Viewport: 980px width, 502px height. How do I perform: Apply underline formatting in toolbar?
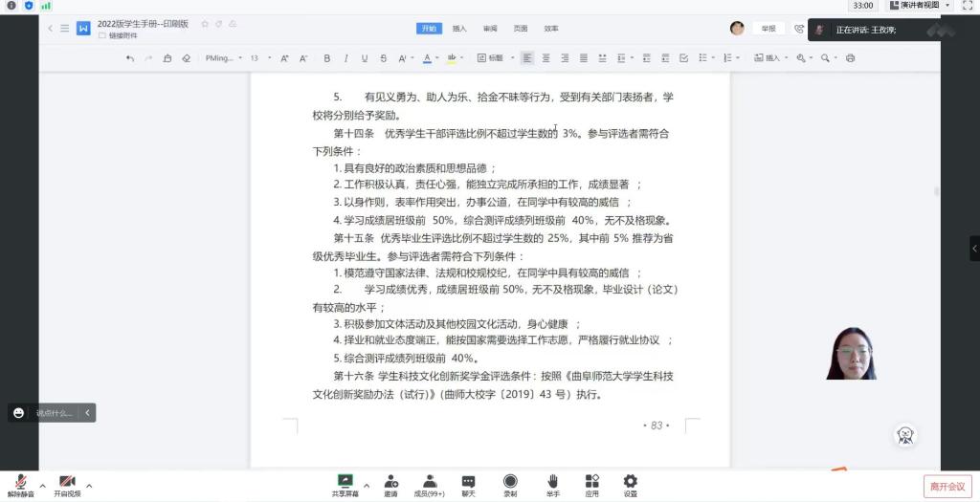point(365,58)
